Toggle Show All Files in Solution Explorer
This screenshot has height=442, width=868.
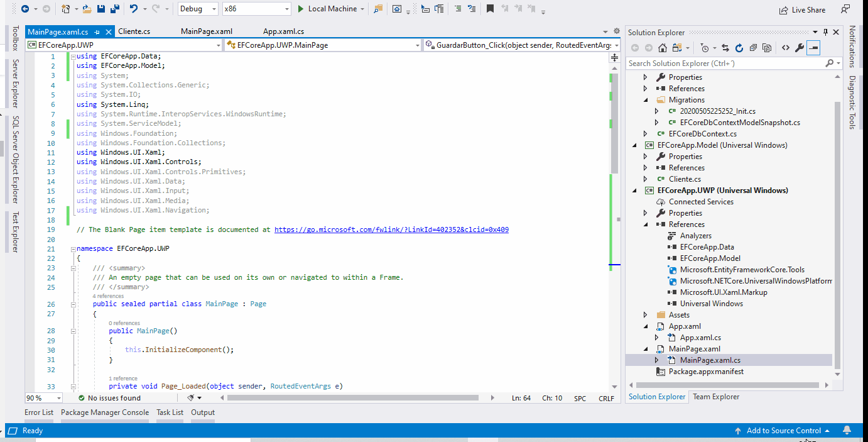(767, 47)
